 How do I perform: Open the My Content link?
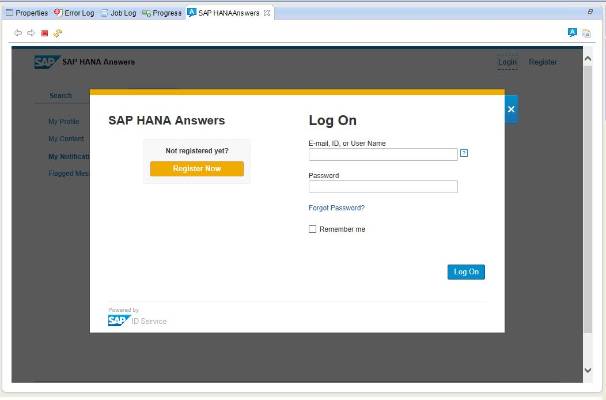click(66, 139)
